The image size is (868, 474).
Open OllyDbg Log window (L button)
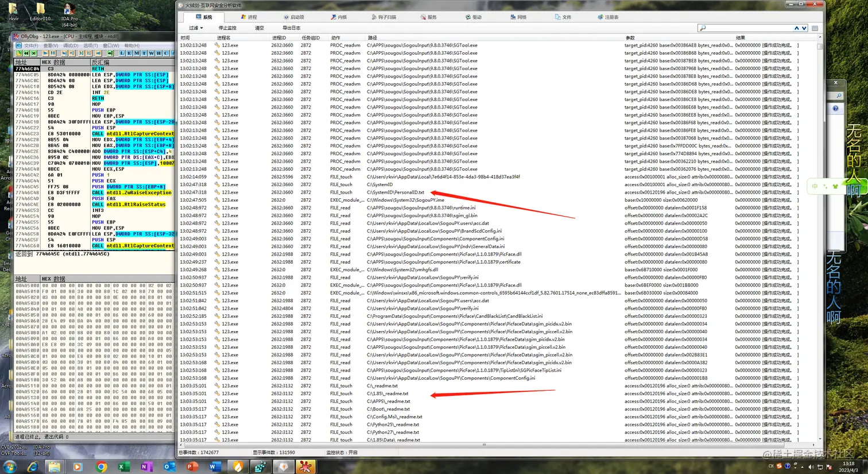coord(122,53)
